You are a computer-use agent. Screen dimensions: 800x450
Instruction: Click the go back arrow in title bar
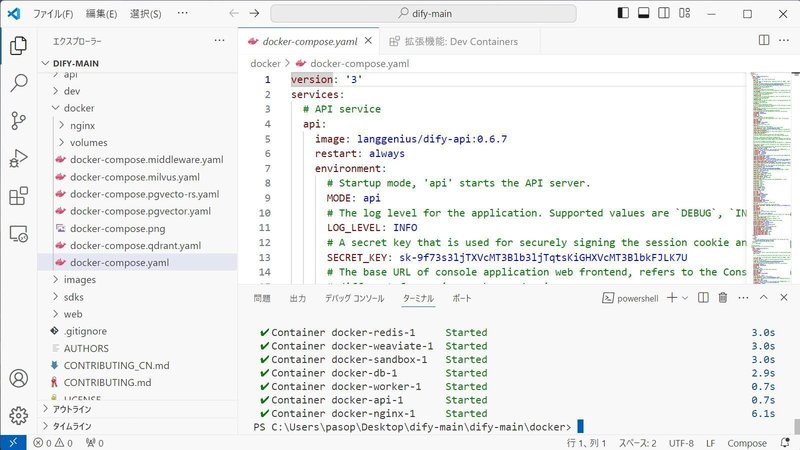(234, 13)
